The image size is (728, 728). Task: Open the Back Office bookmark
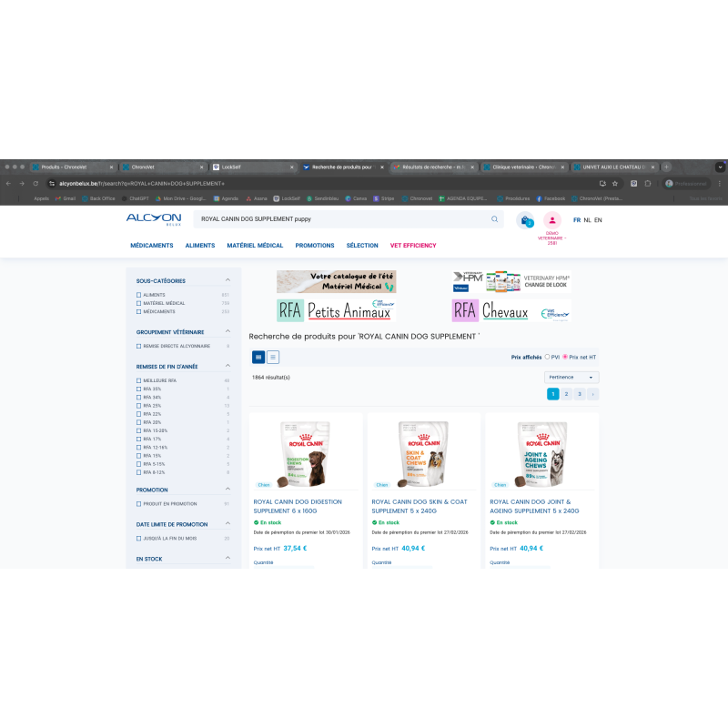pyautogui.click(x=98, y=198)
